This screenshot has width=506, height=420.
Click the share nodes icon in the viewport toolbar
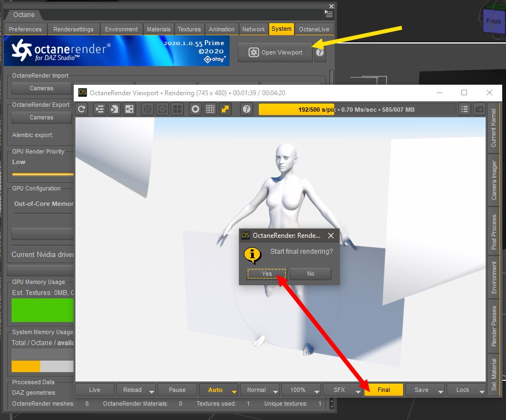[129, 110]
